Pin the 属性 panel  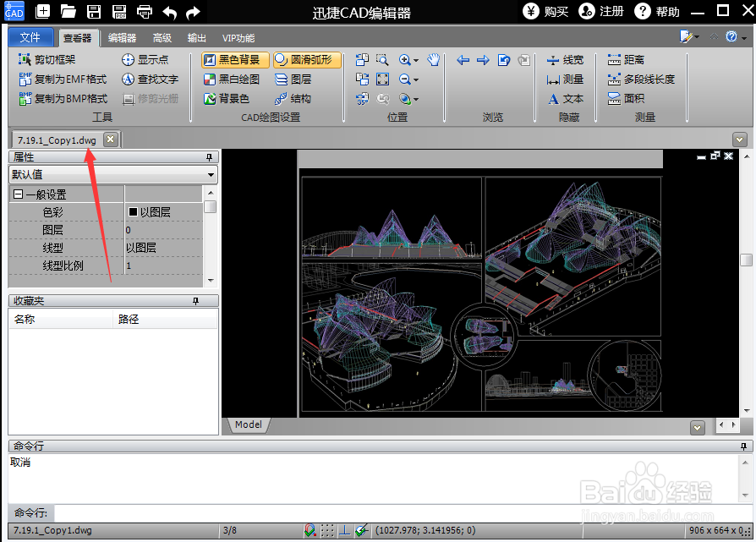[x=209, y=157]
